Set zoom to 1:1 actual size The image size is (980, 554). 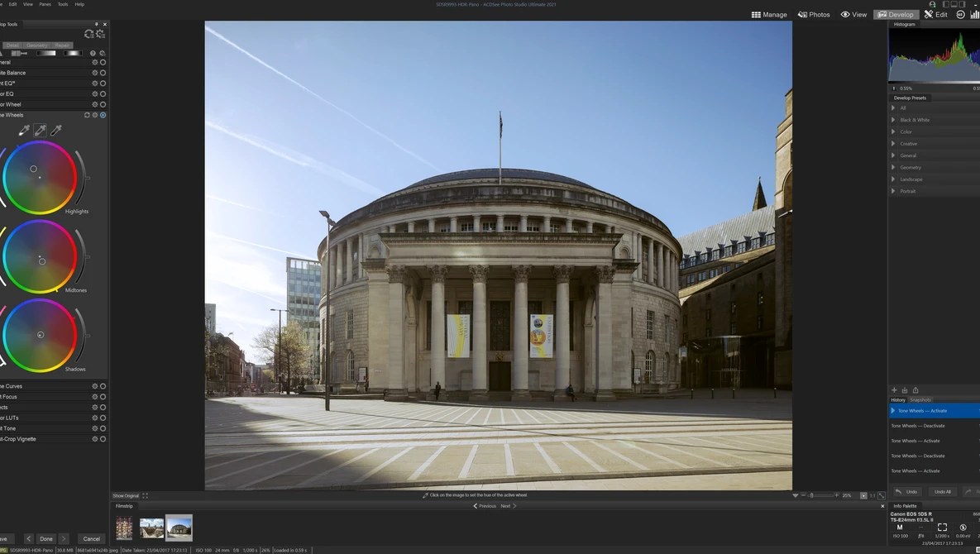(x=872, y=495)
